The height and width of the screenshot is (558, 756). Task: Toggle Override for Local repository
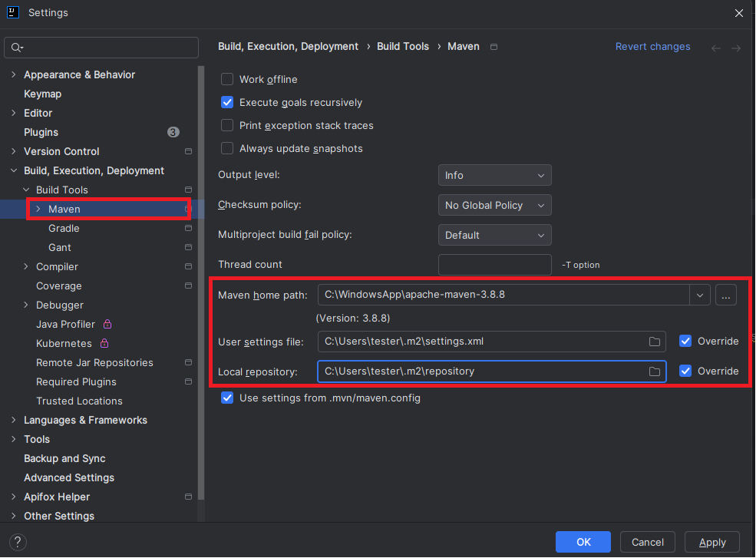(x=685, y=371)
